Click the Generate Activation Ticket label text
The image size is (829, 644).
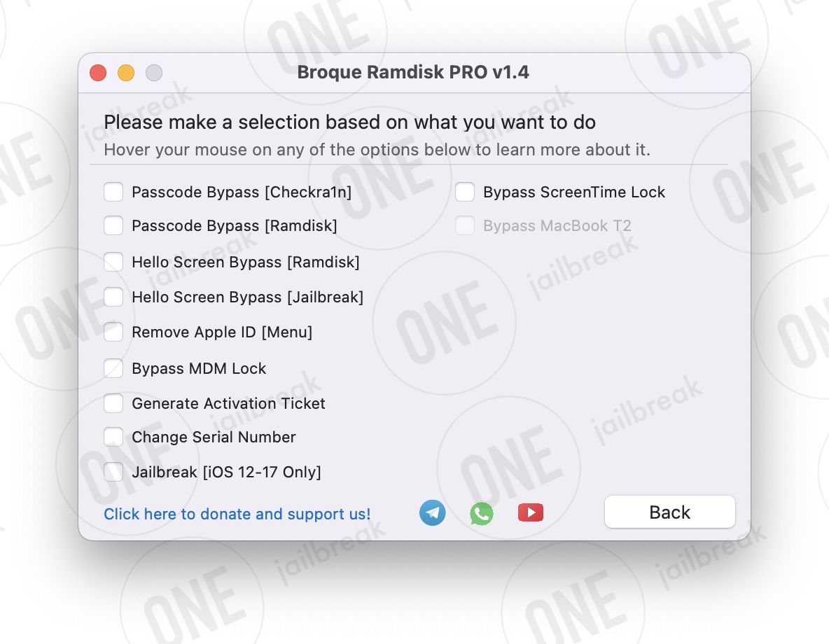[x=228, y=403]
